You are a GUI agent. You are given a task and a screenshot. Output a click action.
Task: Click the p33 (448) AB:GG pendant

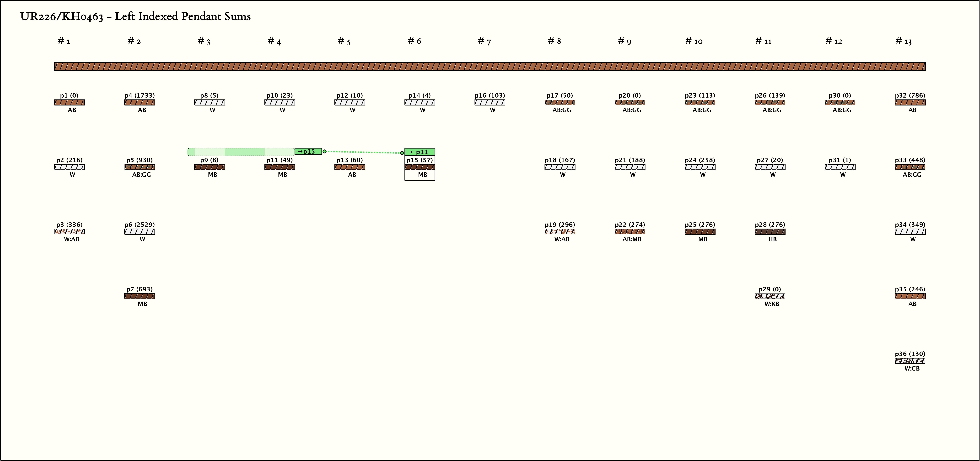[910, 167]
